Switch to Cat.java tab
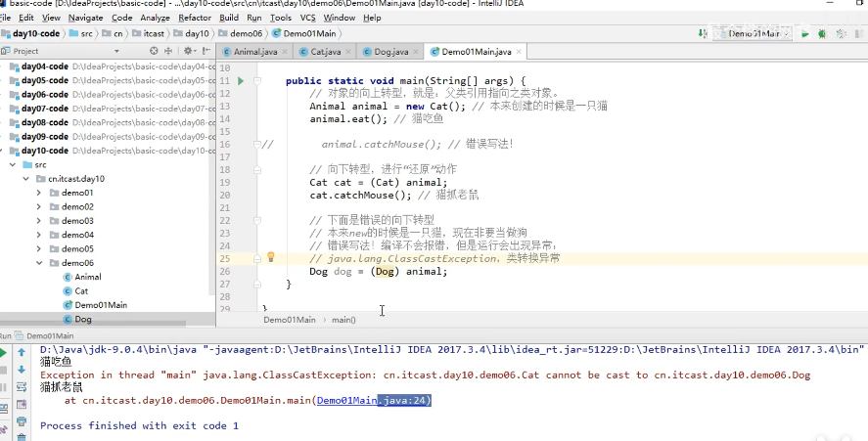The height and width of the screenshot is (441, 868). 325,52
